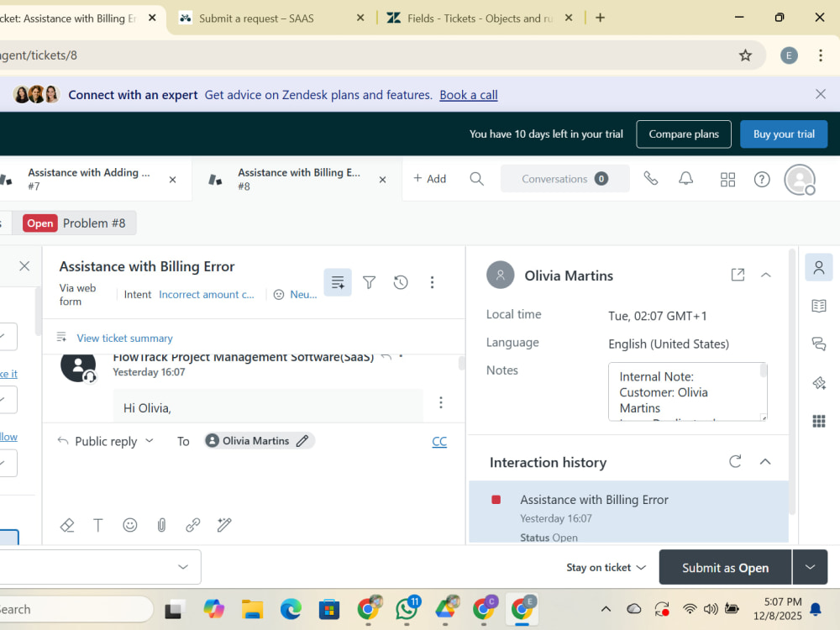Select the Open Problem #8 breadcrumb tab

pos(75,223)
